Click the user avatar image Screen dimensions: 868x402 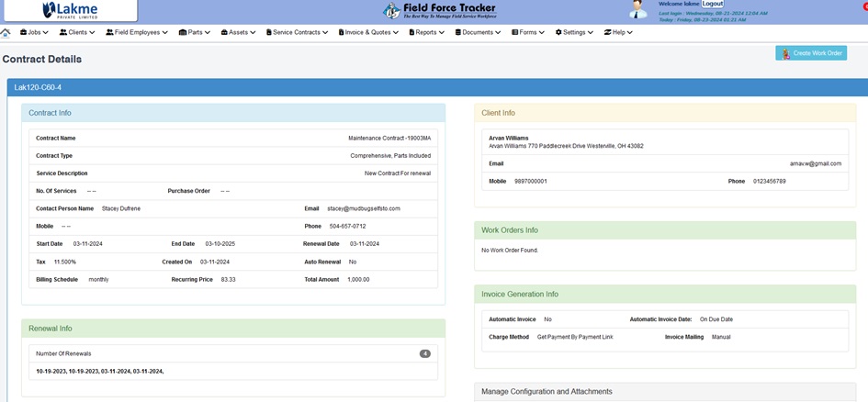[x=638, y=9]
